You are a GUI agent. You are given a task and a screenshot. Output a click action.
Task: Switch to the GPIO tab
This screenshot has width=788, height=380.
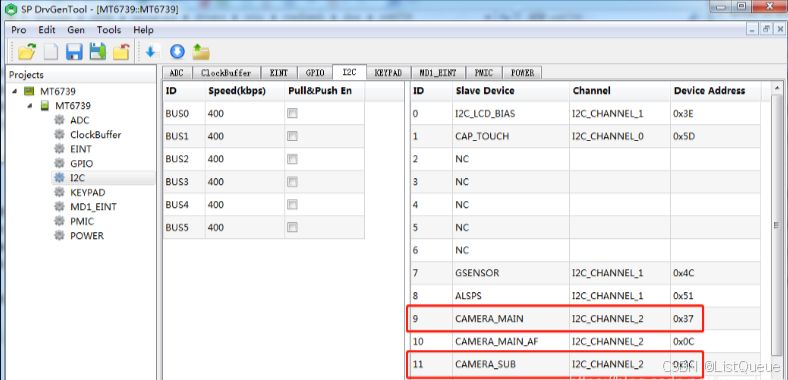tap(315, 73)
